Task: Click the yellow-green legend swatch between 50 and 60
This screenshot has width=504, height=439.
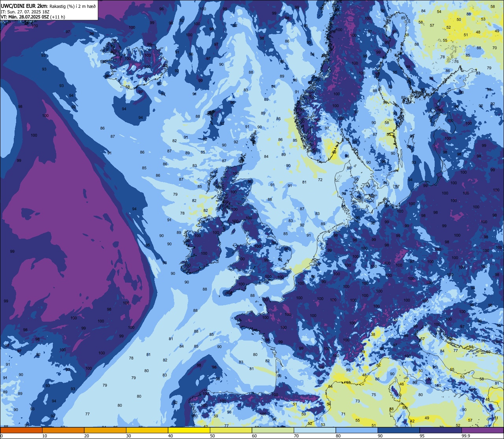Action: pyautogui.click(x=231, y=430)
